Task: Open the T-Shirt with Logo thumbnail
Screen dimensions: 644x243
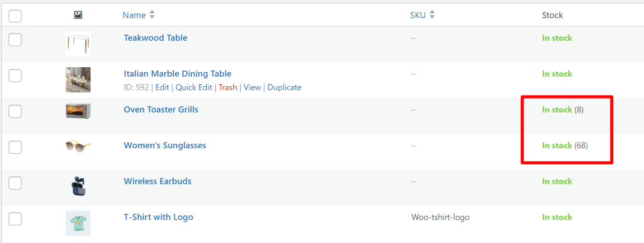Action: 78,224
